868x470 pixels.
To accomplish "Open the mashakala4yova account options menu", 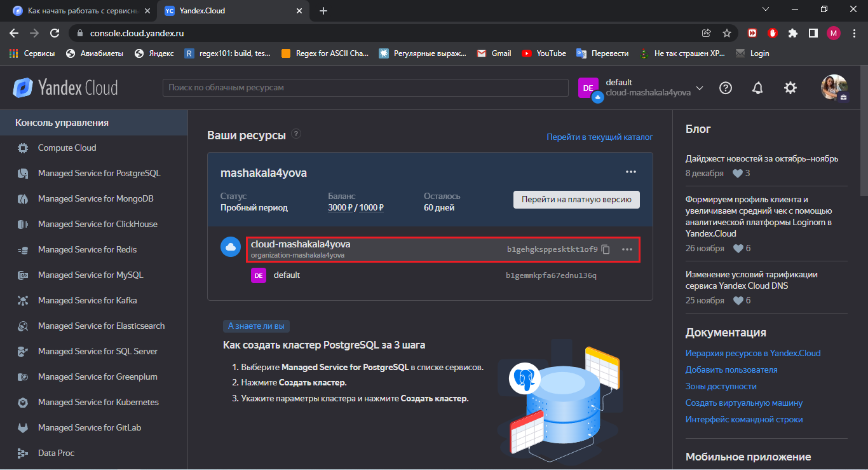I will click(631, 172).
